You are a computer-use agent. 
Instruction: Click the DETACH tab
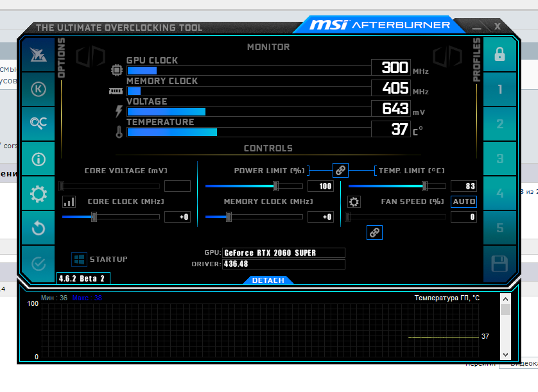(268, 280)
